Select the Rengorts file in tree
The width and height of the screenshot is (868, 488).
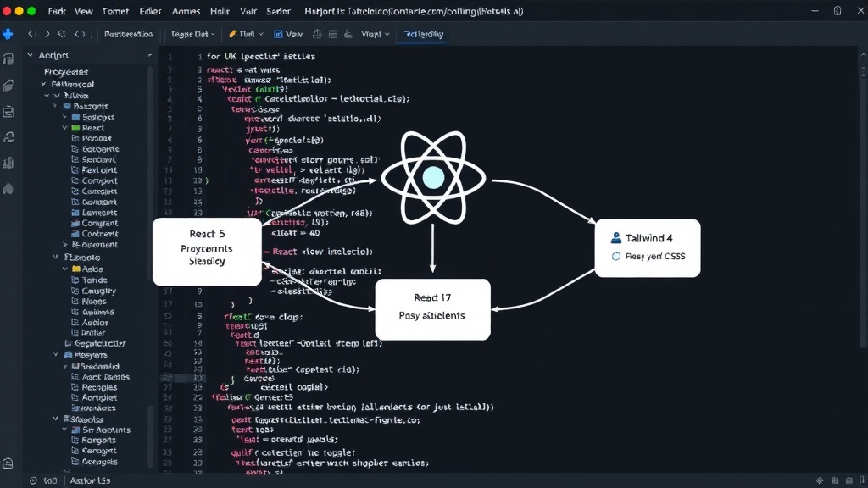pos(93,440)
